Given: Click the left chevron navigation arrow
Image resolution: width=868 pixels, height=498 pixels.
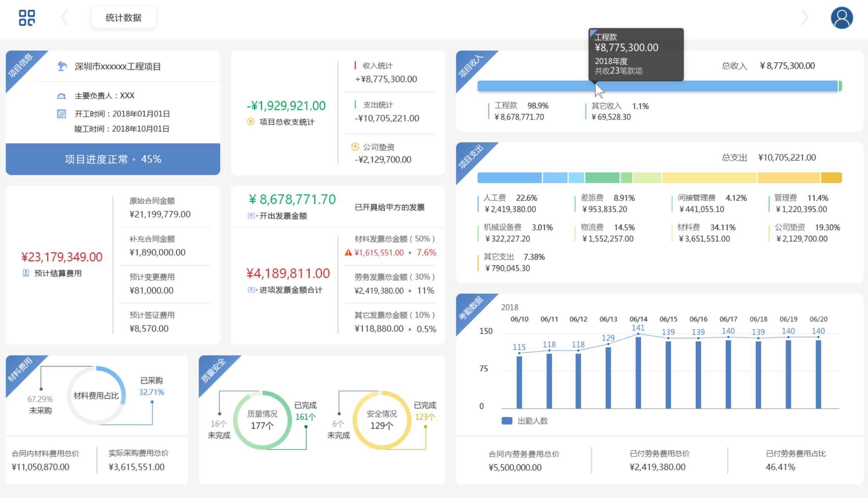Looking at the screenshot, I should point(65,17).
